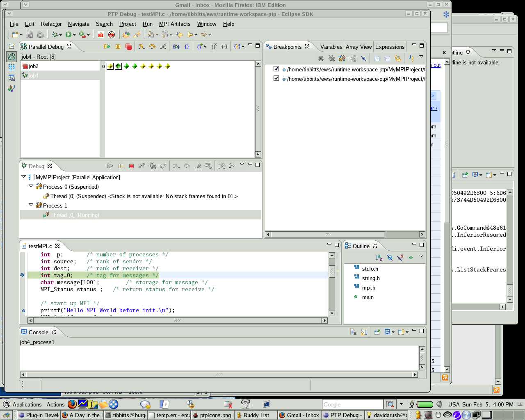Click Google search field in panel
The height and width of the screenshot is (420, 525).
pyautogui.click(x=353, y=404)
